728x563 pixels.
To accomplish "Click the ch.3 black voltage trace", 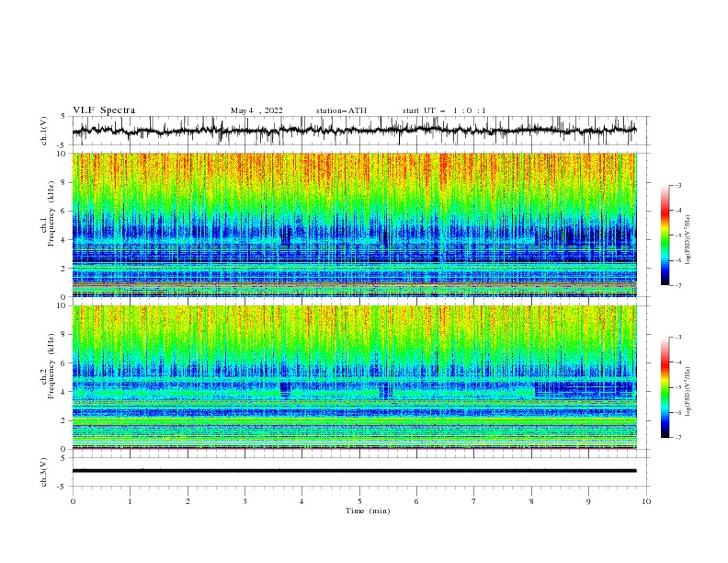I will coord(355,471).
